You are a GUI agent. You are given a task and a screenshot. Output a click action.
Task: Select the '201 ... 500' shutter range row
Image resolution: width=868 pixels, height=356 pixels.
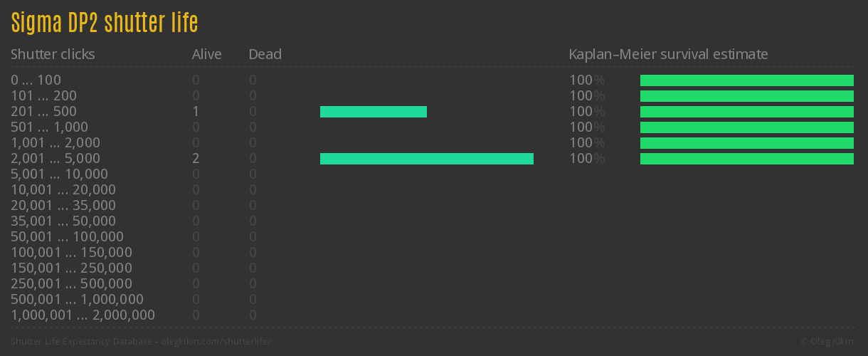click(43, 112)
